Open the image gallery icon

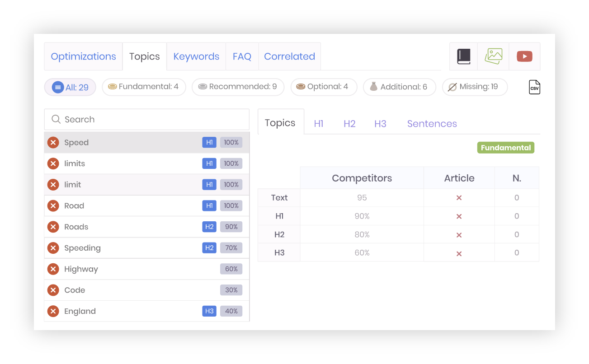(x=494, y=56)
